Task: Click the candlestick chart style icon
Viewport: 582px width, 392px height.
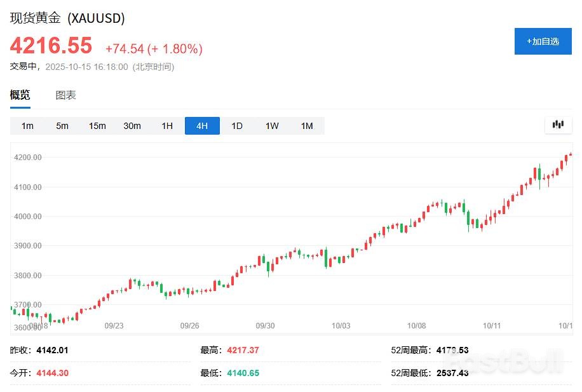Action: point(557,125)
